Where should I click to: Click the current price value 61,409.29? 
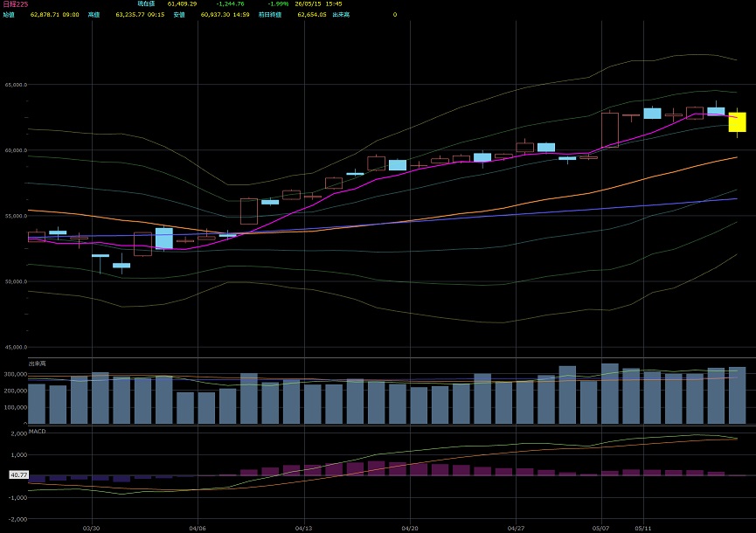coord(183,3)
